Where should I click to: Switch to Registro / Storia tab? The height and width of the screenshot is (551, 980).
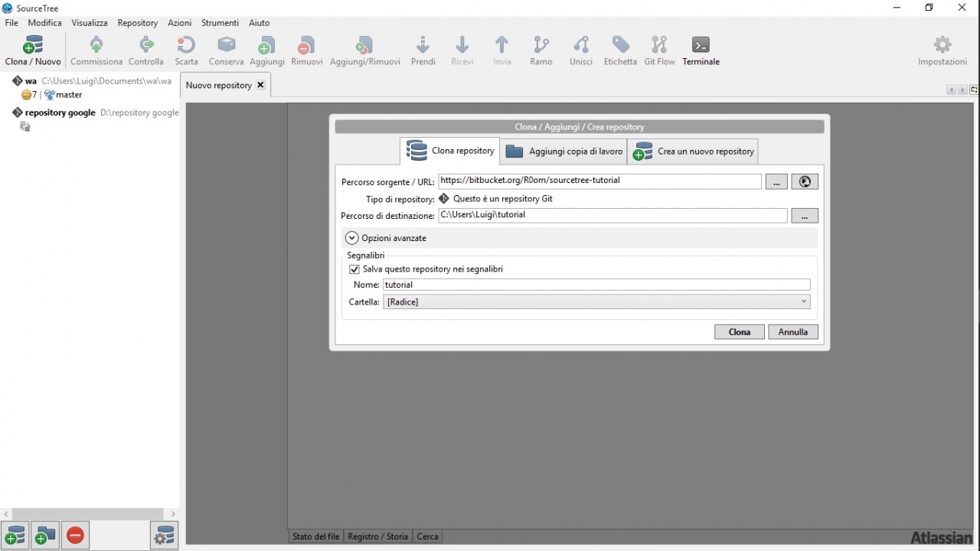[x=378, y=536]
